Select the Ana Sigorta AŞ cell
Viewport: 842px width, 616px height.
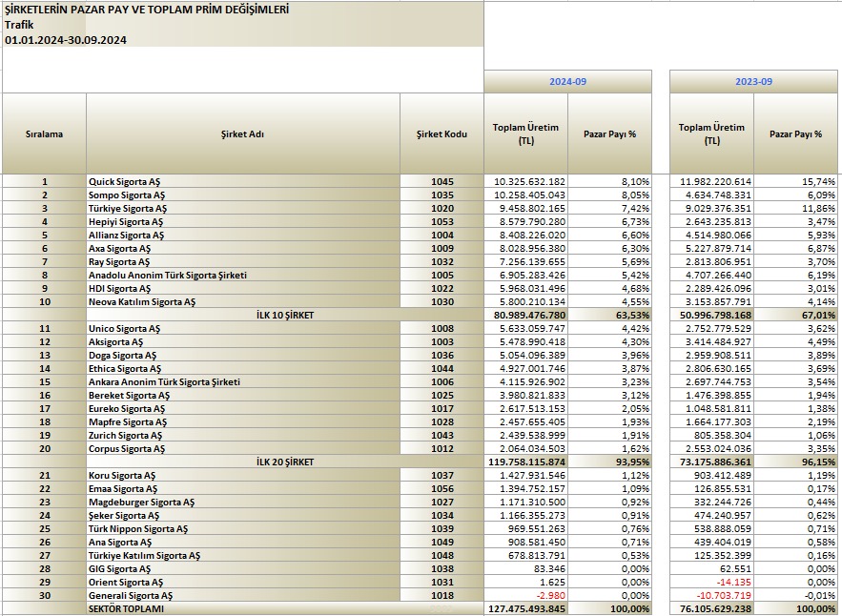tap(243, 542)
